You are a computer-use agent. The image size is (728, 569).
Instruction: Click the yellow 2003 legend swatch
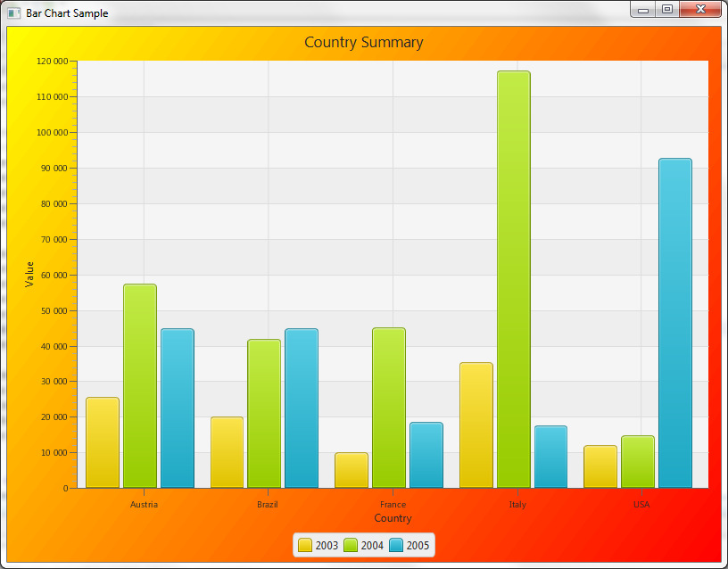coord(305,546)
